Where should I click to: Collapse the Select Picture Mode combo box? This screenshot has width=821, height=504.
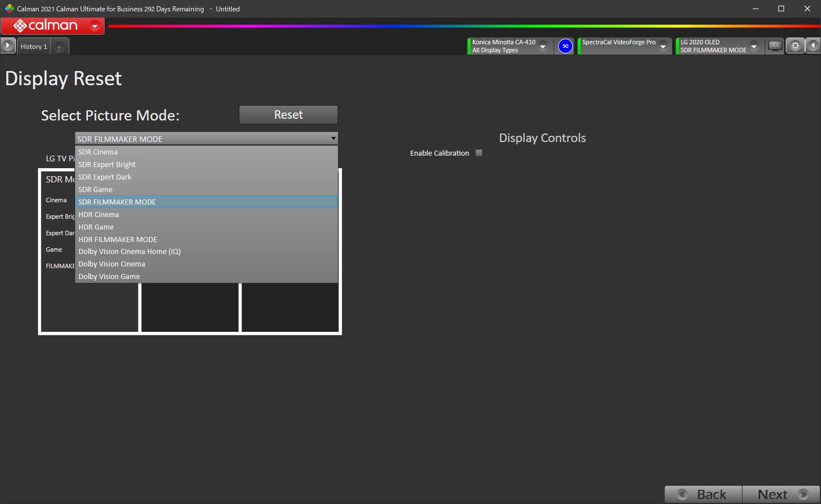[x=333, y=139]
